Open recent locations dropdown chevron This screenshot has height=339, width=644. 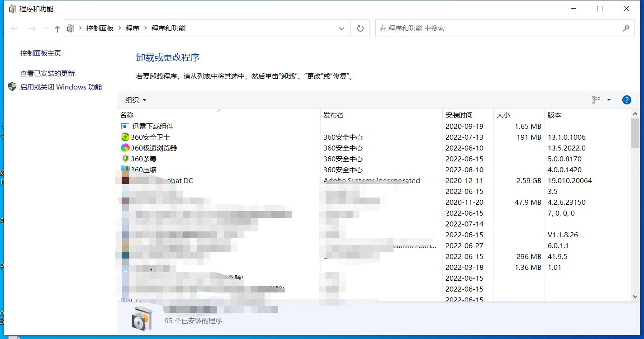(x=46, y=28)
